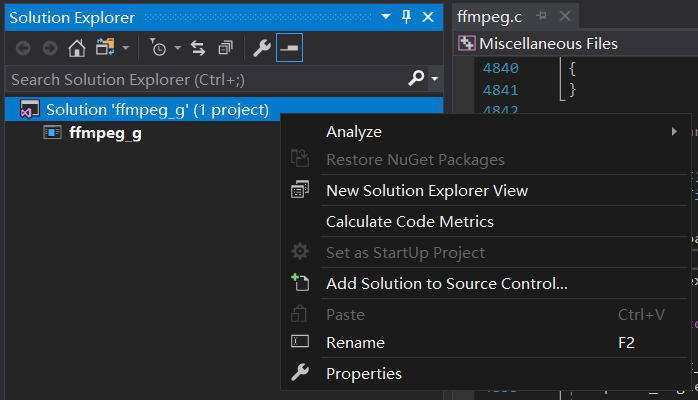Toggle auto hide pin for Solution Explorer
Image resolution: width=698 pixels, height=400 pixels.
click(x=406, y=17)
